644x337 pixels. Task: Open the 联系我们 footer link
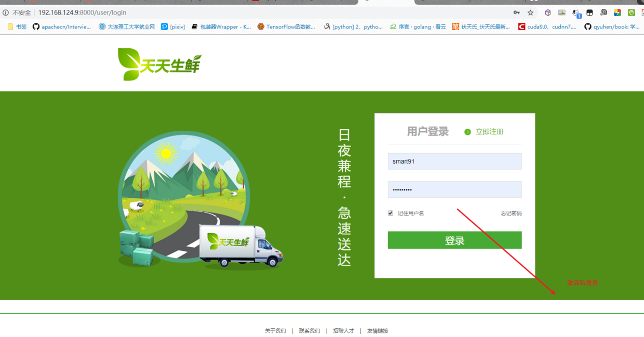[309, 331]
